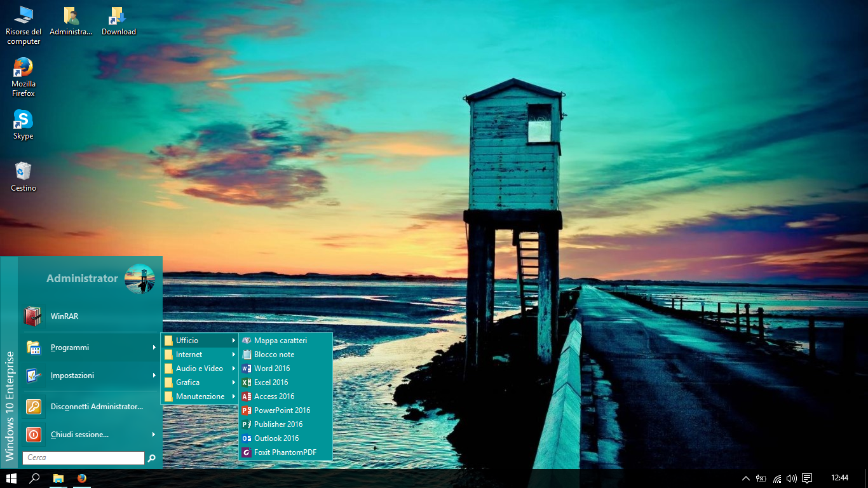This screenshot has width=868, height=488.
Task: Click Disconnetti Administrator in start menu
Action: [x=90, y=407]
